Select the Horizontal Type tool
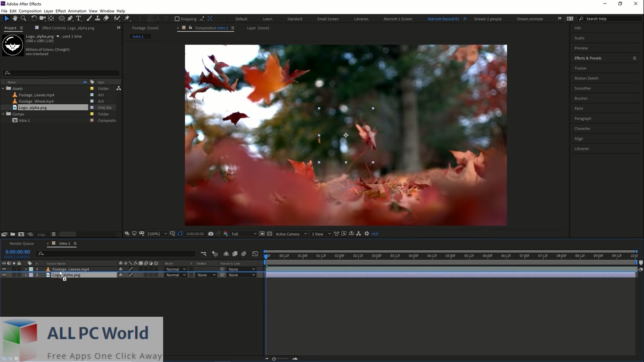This screenshot has width=644, height=362. (78, 18)
